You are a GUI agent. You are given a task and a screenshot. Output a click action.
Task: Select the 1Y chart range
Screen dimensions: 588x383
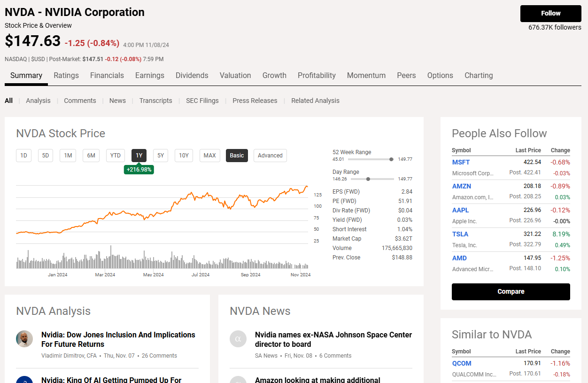coord(139,156)
